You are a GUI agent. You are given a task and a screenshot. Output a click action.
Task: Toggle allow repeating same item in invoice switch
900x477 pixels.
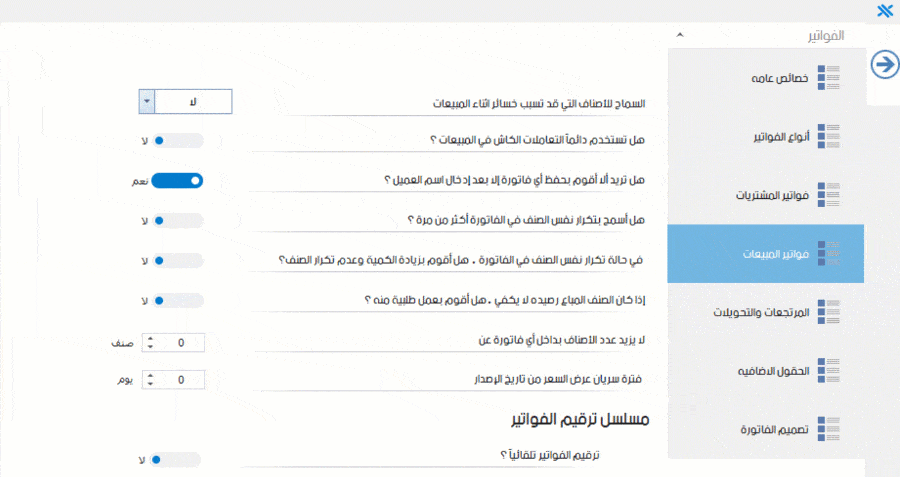177,220
